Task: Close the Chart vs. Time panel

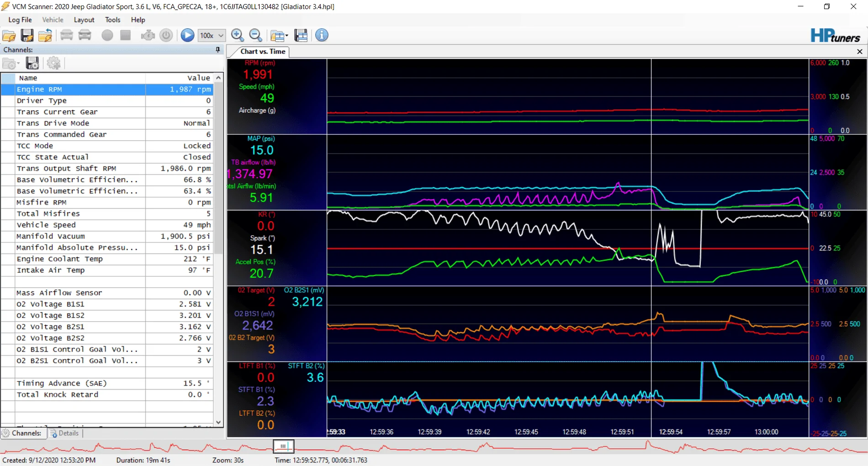Action: pyautogui.click(x=860, y=52)
